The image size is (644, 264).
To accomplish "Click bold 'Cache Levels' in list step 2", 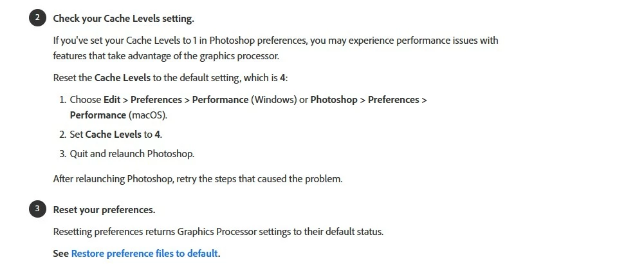I will click(113, 135).
